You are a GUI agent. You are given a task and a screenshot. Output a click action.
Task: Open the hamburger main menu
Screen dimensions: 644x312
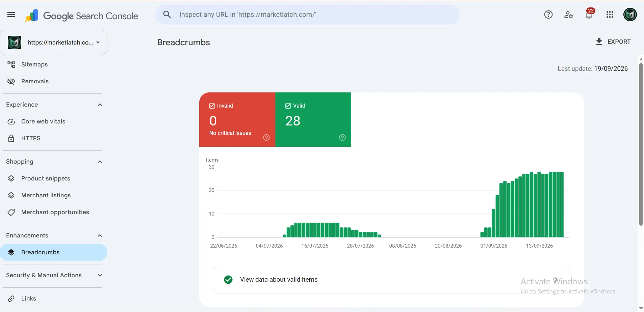pos(11,15)
